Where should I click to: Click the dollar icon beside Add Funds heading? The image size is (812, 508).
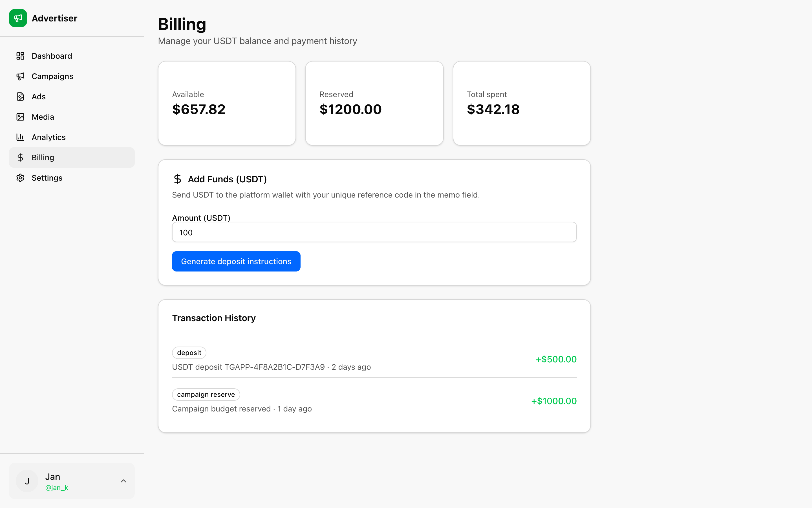click(x=178, y=179)
